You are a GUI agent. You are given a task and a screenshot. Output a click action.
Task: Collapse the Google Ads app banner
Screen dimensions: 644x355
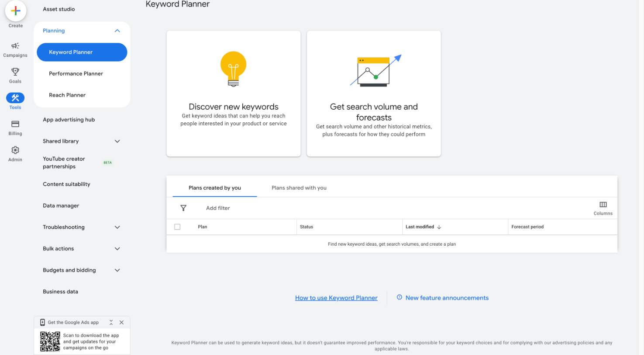click(111, 322)
